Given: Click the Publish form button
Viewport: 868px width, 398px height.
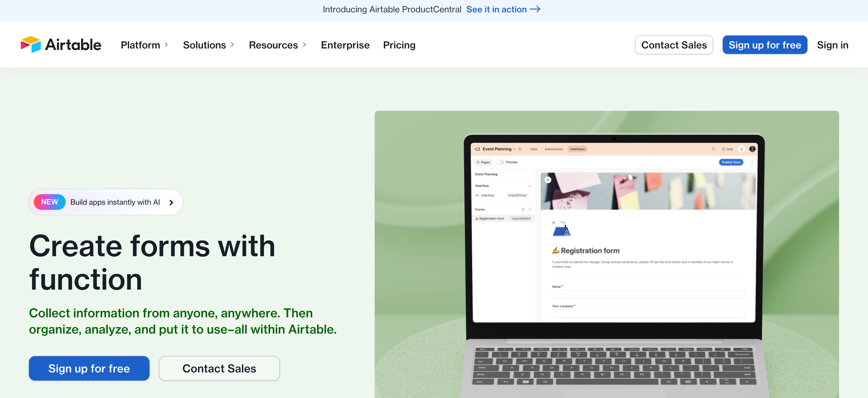Looking at the screenshot, I should pos(731,162).
